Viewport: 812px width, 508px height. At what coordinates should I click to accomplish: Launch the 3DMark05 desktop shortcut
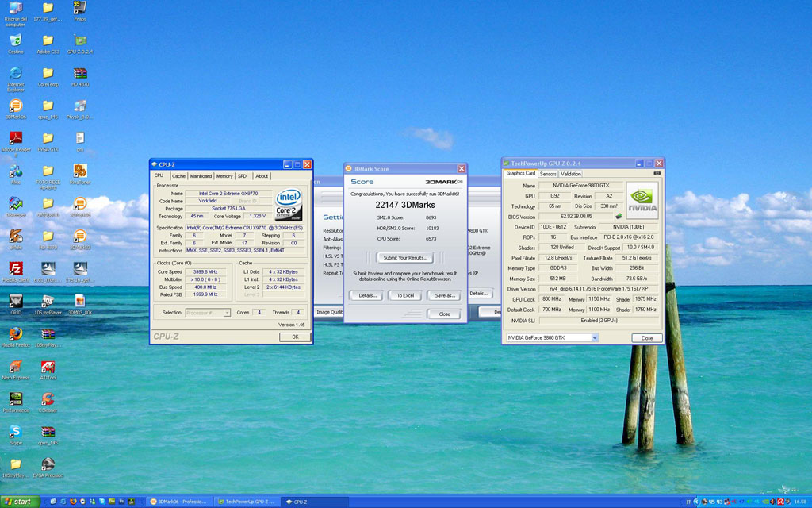(x=80, y=206)
